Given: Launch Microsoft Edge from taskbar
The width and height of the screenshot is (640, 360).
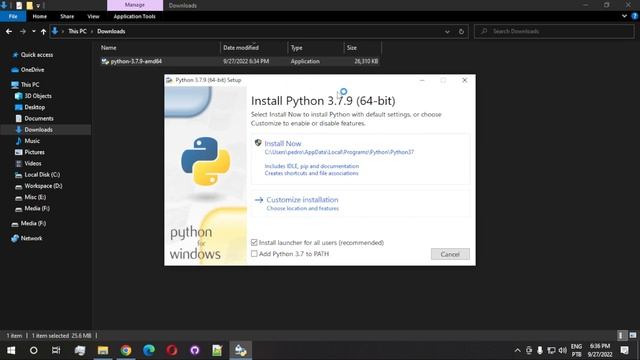Looking at the screenshot, I should (x=149, y=350).
